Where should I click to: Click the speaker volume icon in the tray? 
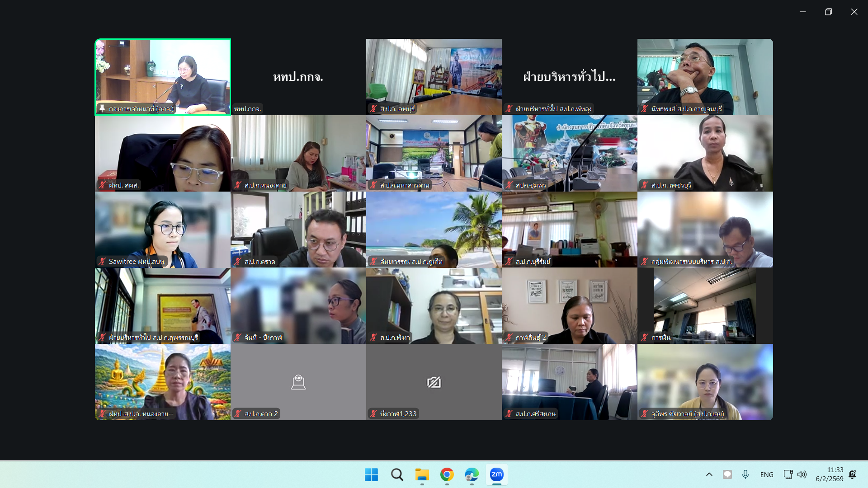point(802,474)
